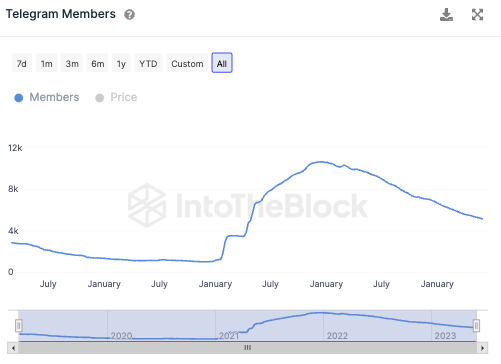Image resolution: width=501 pixels, height=364 pixels.
Task: Switch to the 3m range
Action: coord(72,63)
